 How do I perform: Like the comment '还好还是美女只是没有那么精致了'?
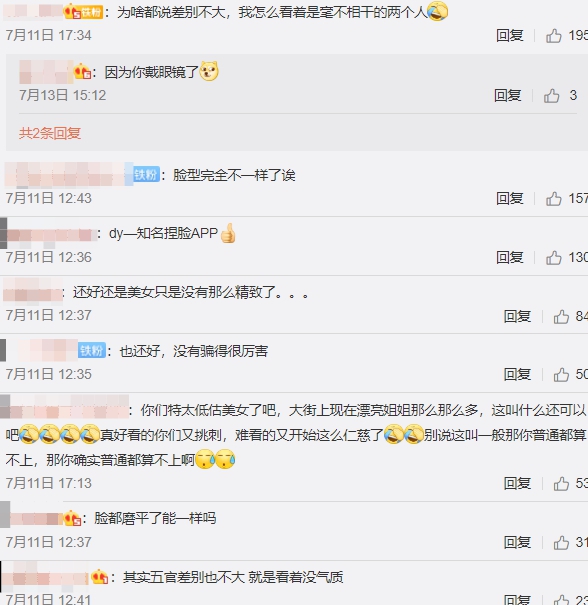point(561,317)
